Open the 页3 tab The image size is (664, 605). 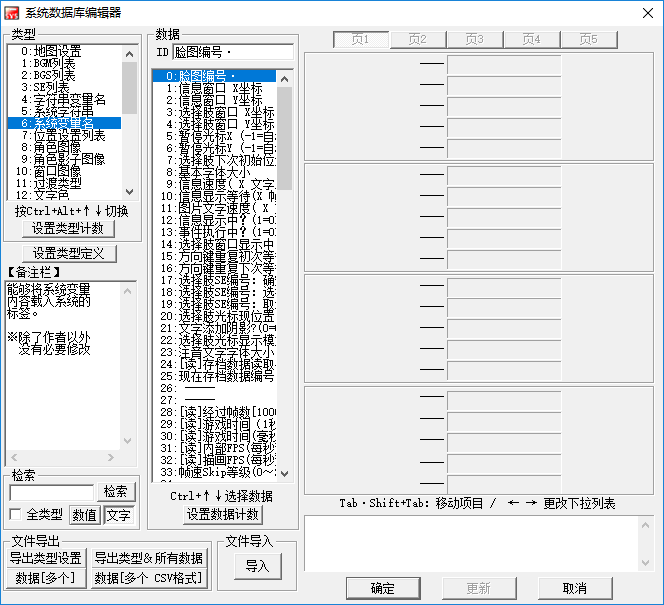click(475, 40)
